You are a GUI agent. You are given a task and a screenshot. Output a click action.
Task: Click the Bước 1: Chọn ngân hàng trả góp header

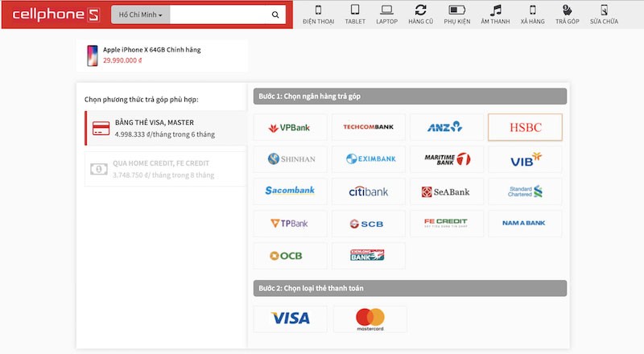point(410,96)
